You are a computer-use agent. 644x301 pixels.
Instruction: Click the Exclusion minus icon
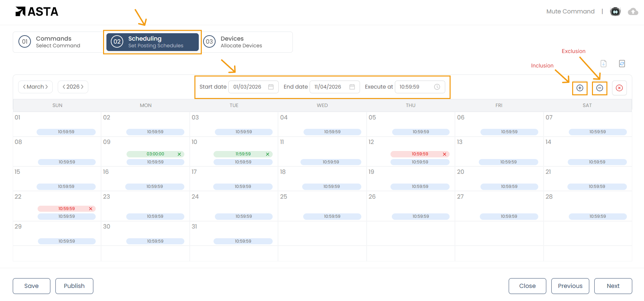coord(599,88)
